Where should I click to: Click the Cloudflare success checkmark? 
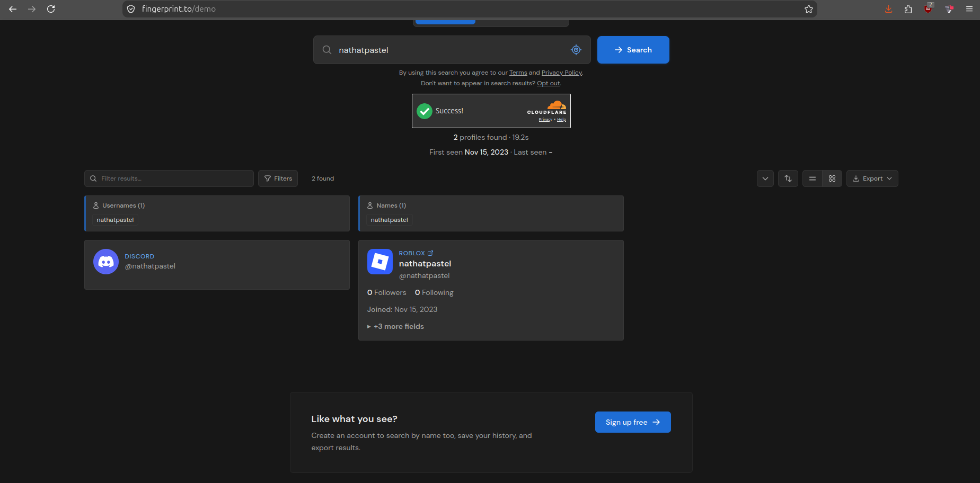(x=425, y=111)
